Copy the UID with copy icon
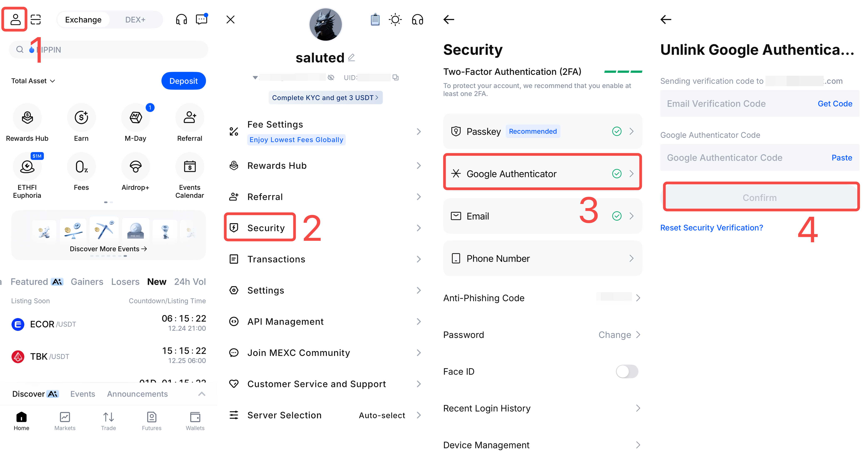The height and width of the screenshot is (451, 868). pos(396,78)
